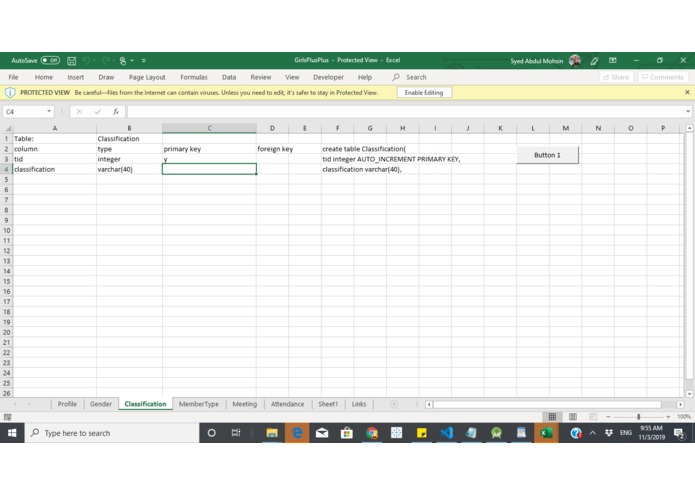Click the Comments button
This screenshot has height=494, width=695.
click(x=663, y=77)
